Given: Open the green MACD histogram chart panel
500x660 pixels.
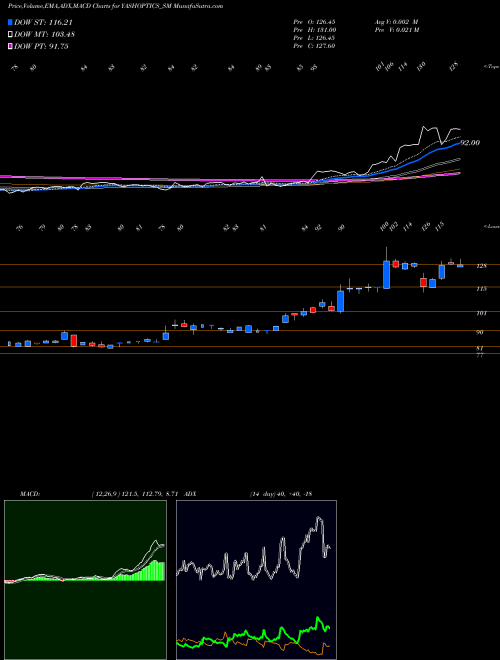Looking at the screenshot, I should point(85,580).
